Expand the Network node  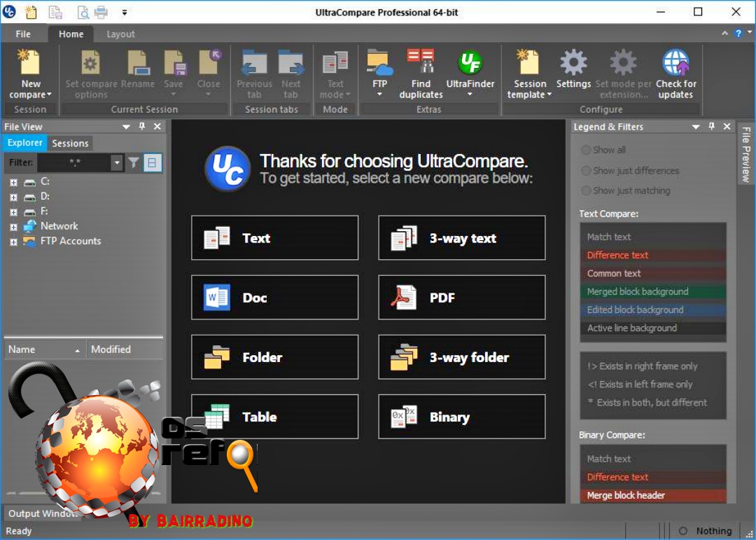(13, 228)
